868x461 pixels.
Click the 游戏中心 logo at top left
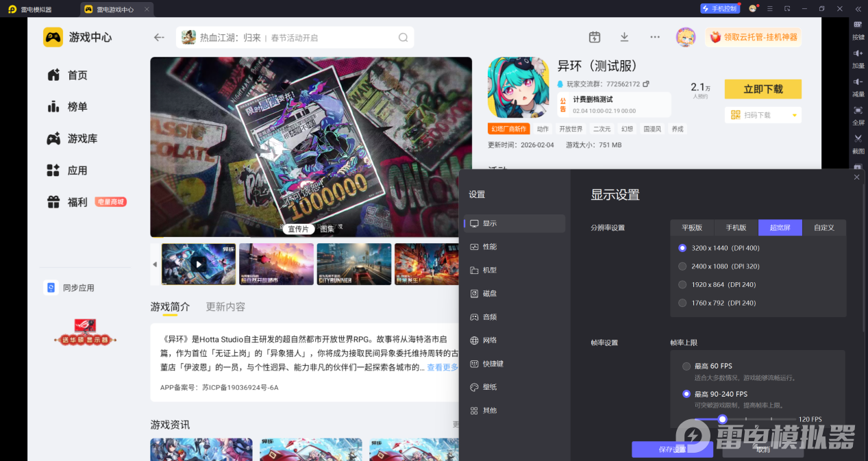(x=53, y=37)
